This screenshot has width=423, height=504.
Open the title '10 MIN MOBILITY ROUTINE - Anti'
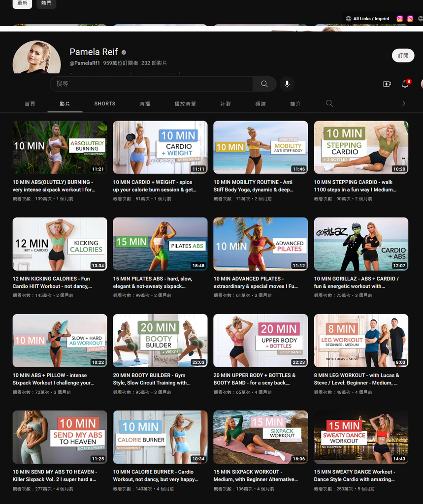254,186
